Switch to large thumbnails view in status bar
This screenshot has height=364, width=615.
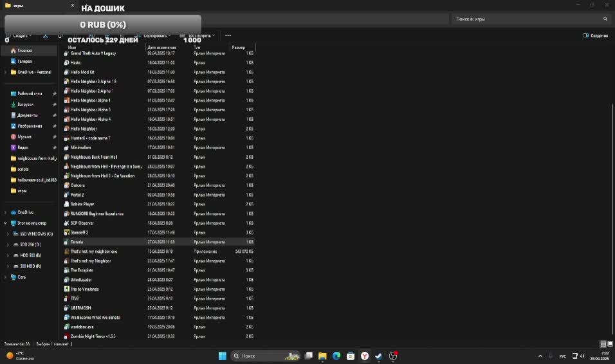click(610, 344)
